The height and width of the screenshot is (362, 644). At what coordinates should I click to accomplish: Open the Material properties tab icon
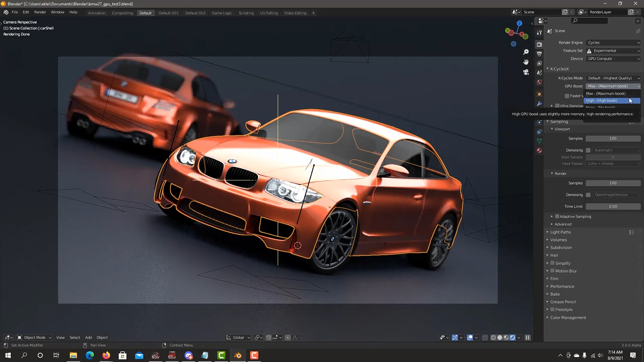click(x=539, y=150)
